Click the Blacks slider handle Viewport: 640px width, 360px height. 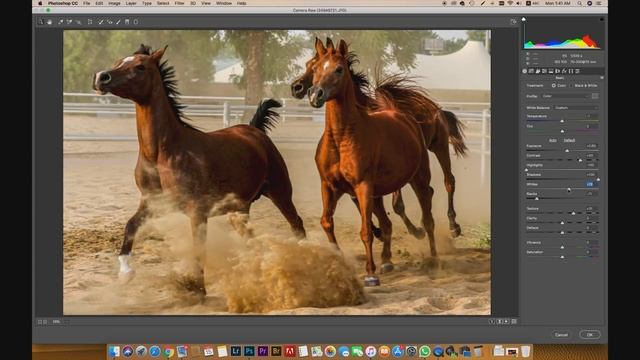click(x=537, y=199)
